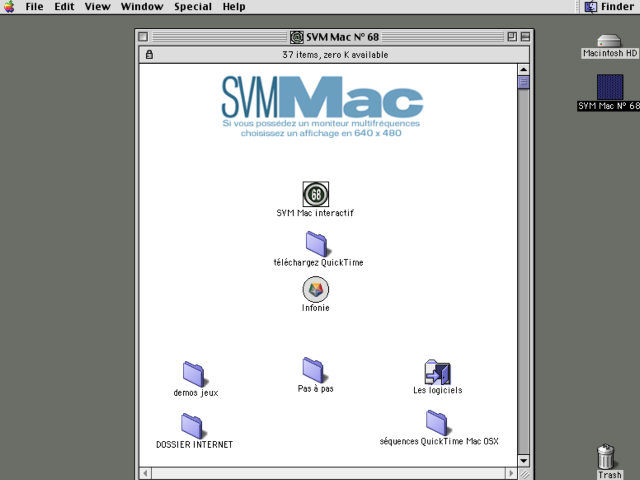
Task: Click the lock icon in the window header
Action: click(149, 54)
